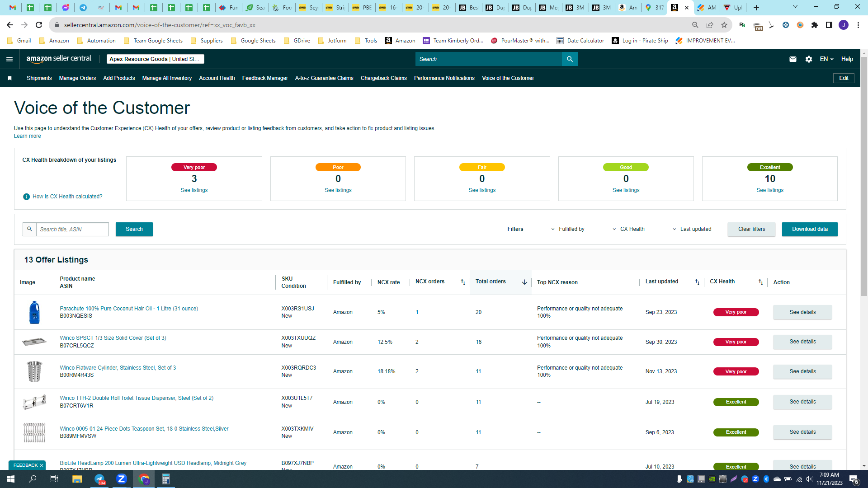This screenshot has height=488, width=868.
Task: Click the Winco Solid Cover product thumbnail
Action: (34, 342)
